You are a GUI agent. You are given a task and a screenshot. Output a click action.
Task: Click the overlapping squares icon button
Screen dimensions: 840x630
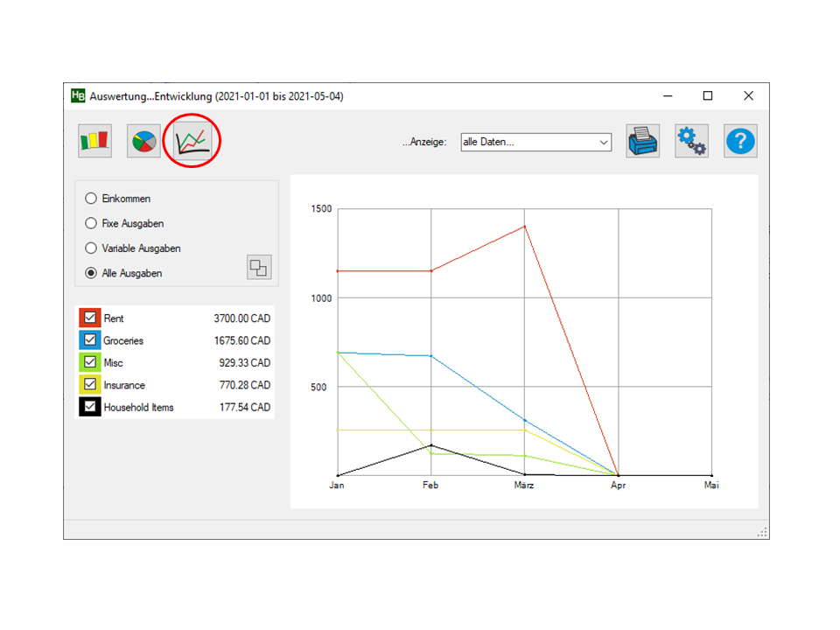(259, 268)
